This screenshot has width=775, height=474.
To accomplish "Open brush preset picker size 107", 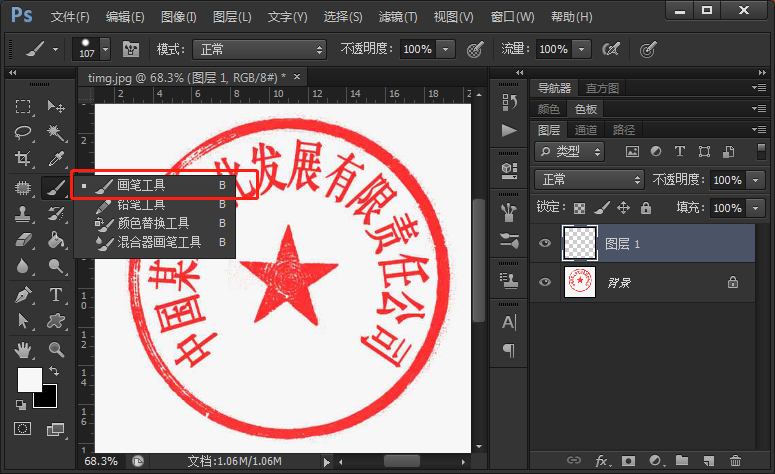I will point(91,49).
